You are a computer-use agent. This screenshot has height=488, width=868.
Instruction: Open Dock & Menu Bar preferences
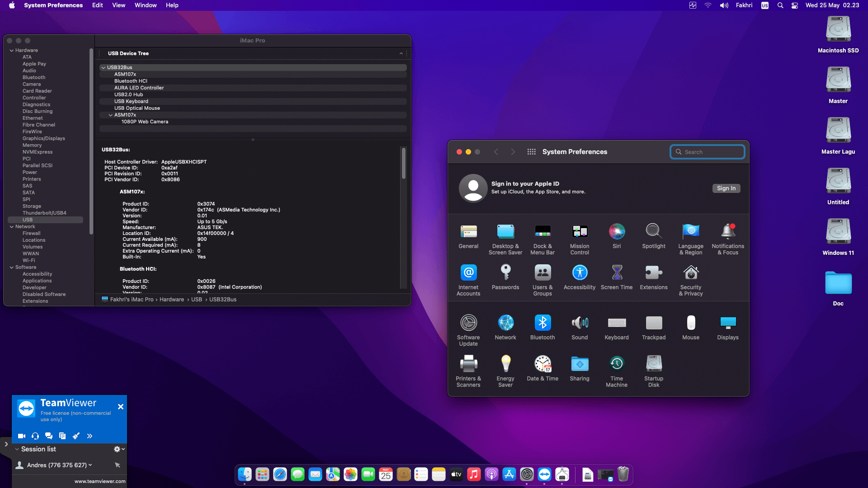542,239
